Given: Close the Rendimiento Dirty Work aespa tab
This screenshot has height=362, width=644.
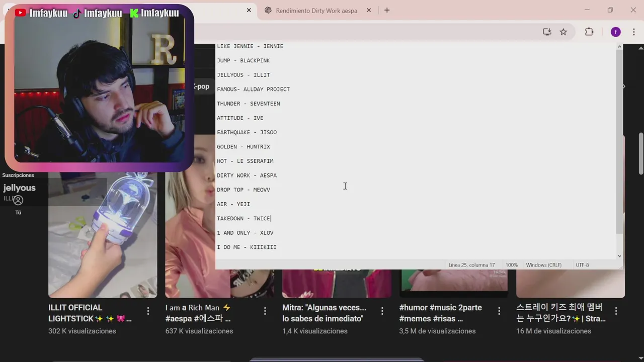Looking at the screenshot, I should pyautogui.click(x=369, y=10).
